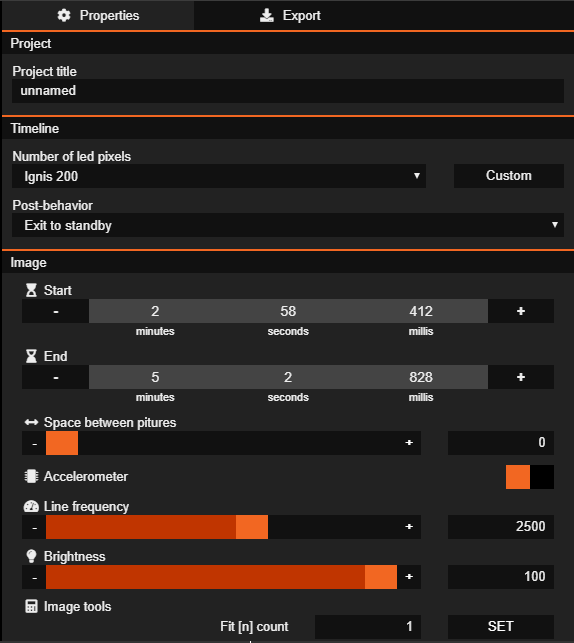Select the End millis value 828
The width and height of the screenshot is (574, 643).
421,377
